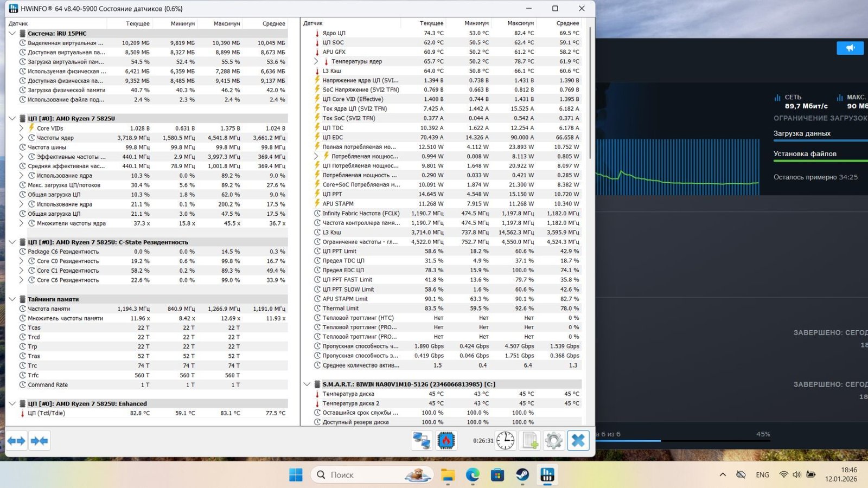Click the right Среднее column header
This screenshot has height=488, width=868.
pos(559,23)
